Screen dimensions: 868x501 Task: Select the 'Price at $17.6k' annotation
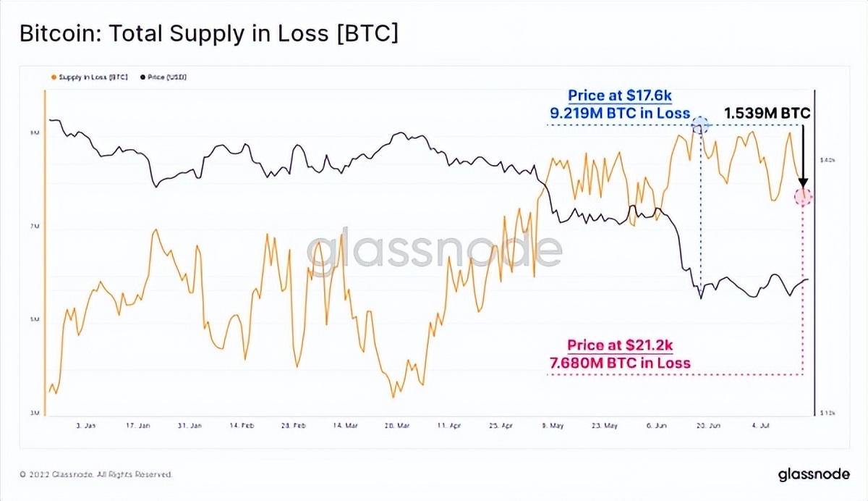click(620, 96)
